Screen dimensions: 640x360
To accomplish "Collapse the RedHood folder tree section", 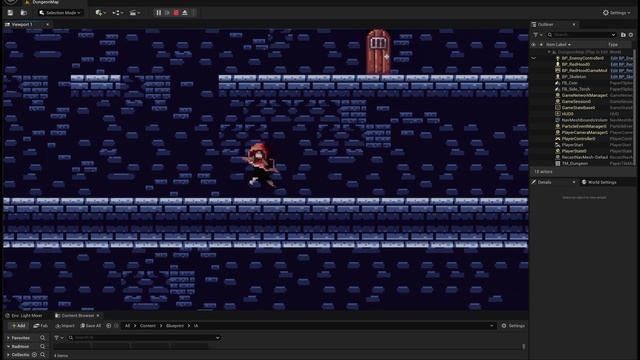I will [x=8, y=347].
